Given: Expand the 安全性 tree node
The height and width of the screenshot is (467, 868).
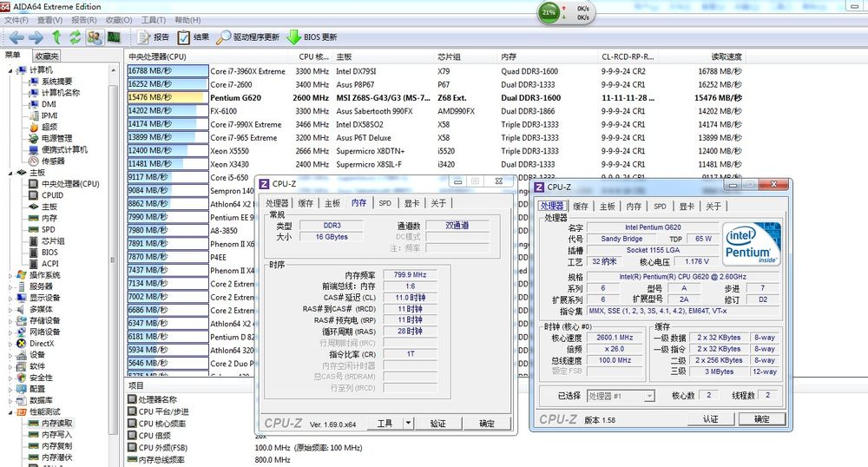Looking at the screenshot, I should pos(10,378).
